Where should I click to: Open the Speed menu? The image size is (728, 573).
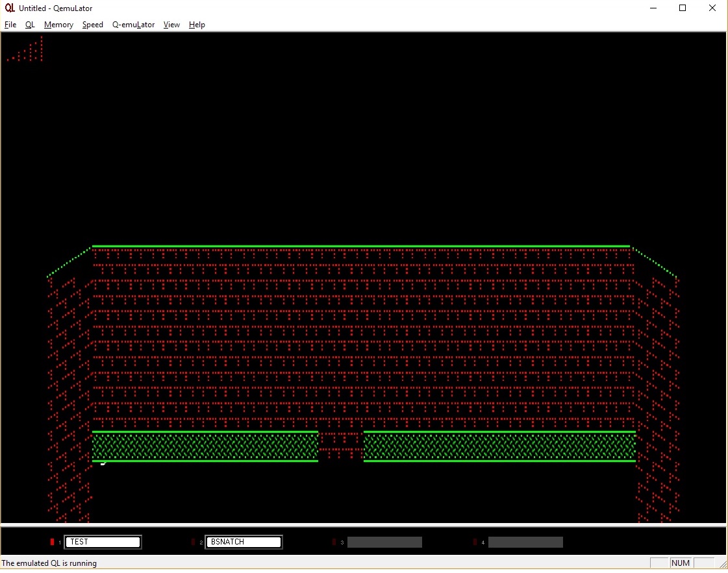(x=92, y=25)
